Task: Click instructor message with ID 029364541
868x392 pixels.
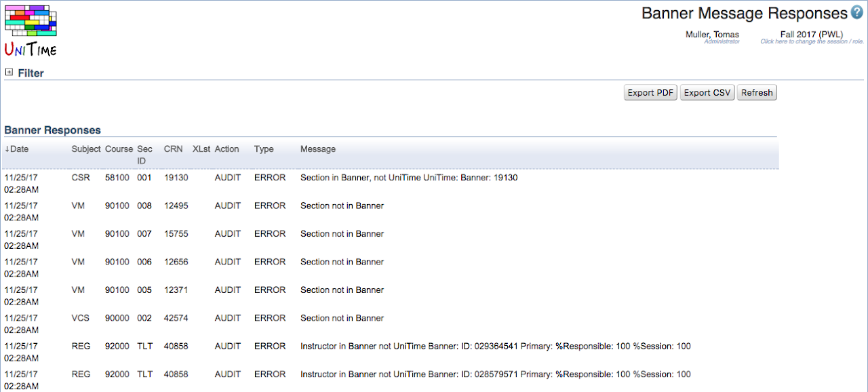Action: click(x=496, y=347)
